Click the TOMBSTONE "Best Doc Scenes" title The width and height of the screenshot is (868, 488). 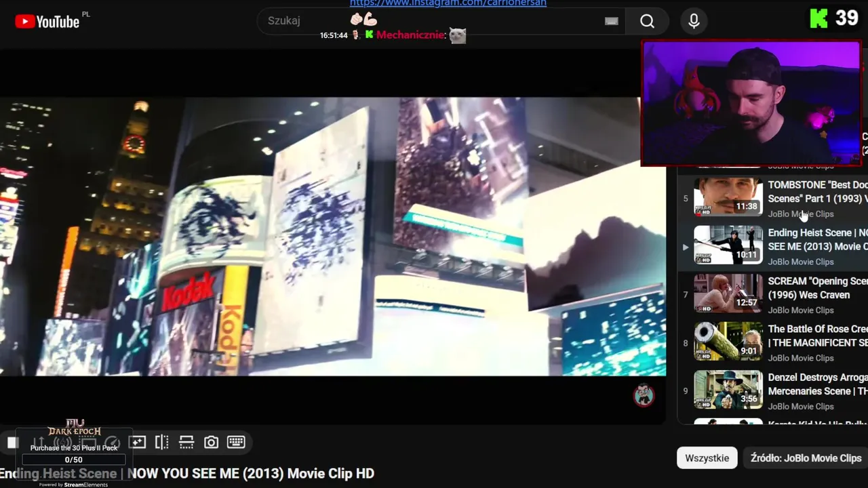[x=818, y=192]
